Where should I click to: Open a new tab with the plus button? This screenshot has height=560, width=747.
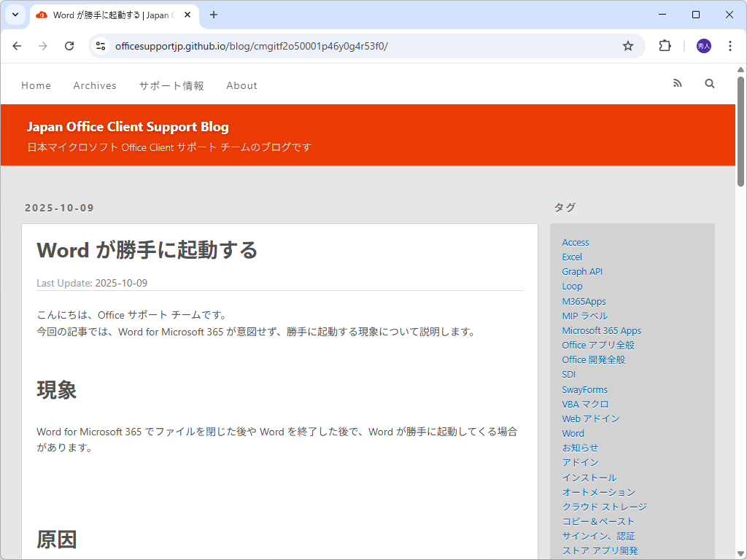[212, 15]
